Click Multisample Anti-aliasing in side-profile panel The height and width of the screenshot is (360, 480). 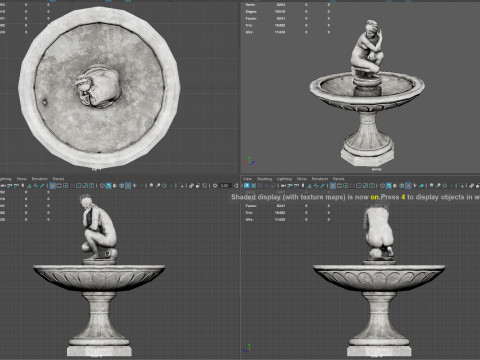pos(164,186)
